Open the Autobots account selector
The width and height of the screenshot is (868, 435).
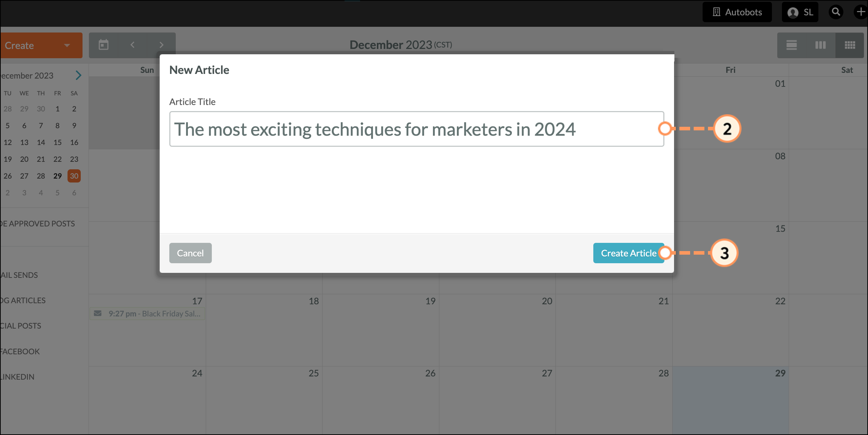(x=737, y=12)
